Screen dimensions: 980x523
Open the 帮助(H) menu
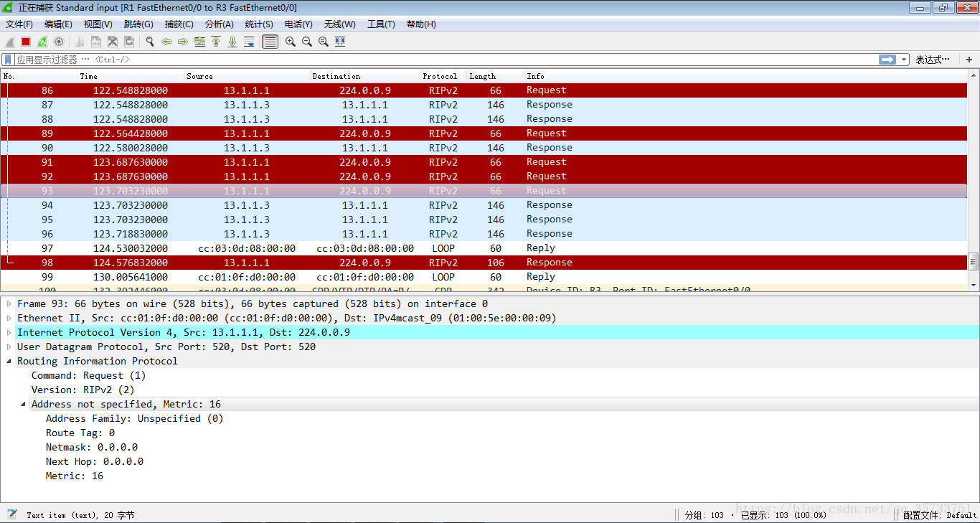click(x=422, y=24)
